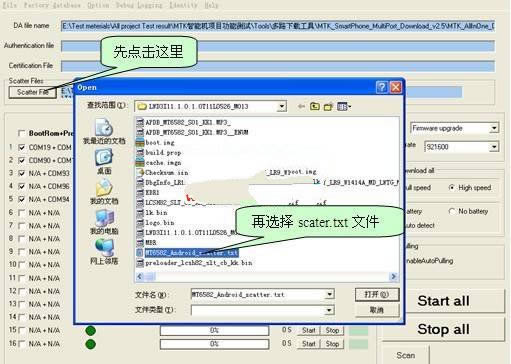Select the No battery radio button

pyautogui.click(x=452, y=211)
